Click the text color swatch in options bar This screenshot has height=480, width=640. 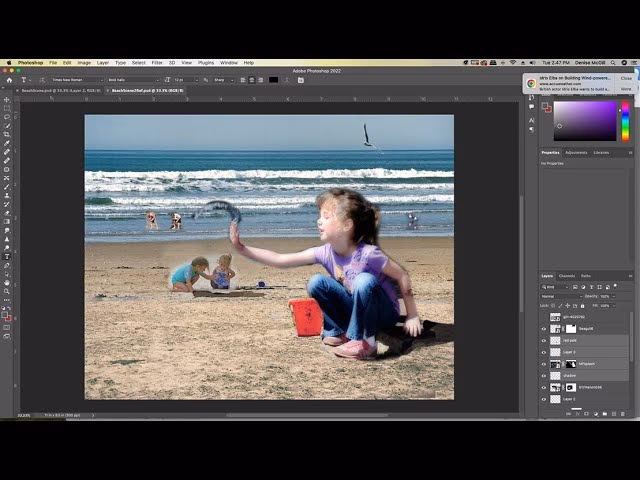click(274, 79)
